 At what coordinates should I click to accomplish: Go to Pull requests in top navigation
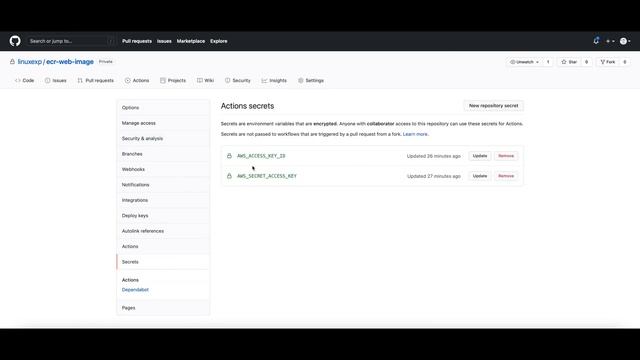[x=137, y=41]
